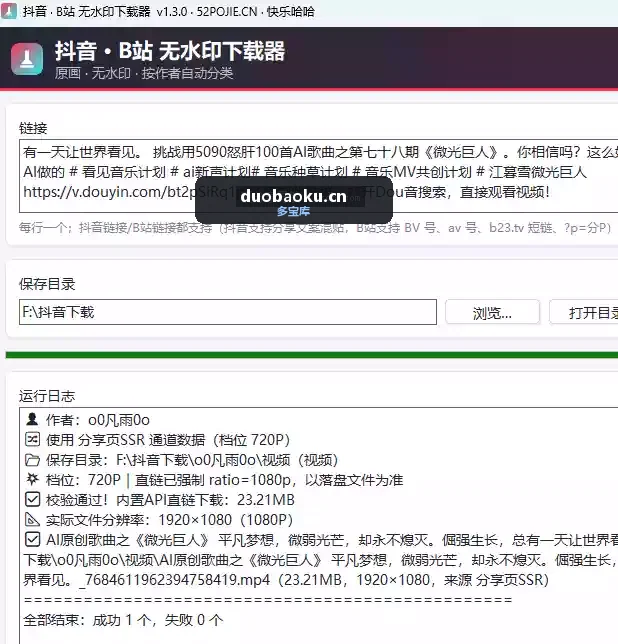The image size is (618, 644).
Task: Click the shuffle icon beside 分享页SSR line
Action: pyautogui.click(x=32, y=439)
